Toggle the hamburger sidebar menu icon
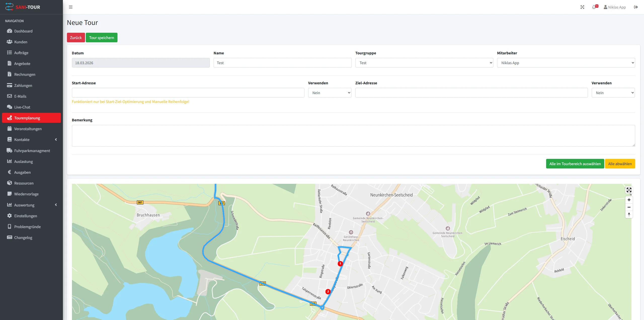This screenshot has height=320, width=644. pyautogui.click(x=71, y=7)
